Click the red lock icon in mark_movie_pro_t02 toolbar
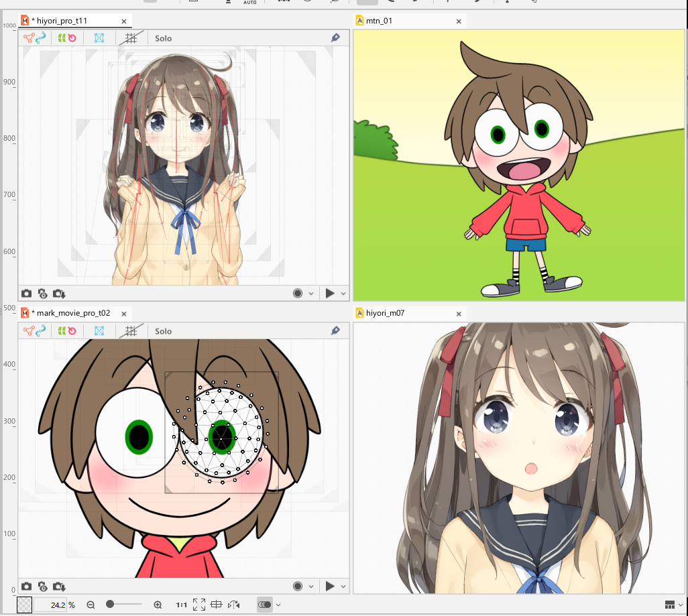 coord(71,331)
